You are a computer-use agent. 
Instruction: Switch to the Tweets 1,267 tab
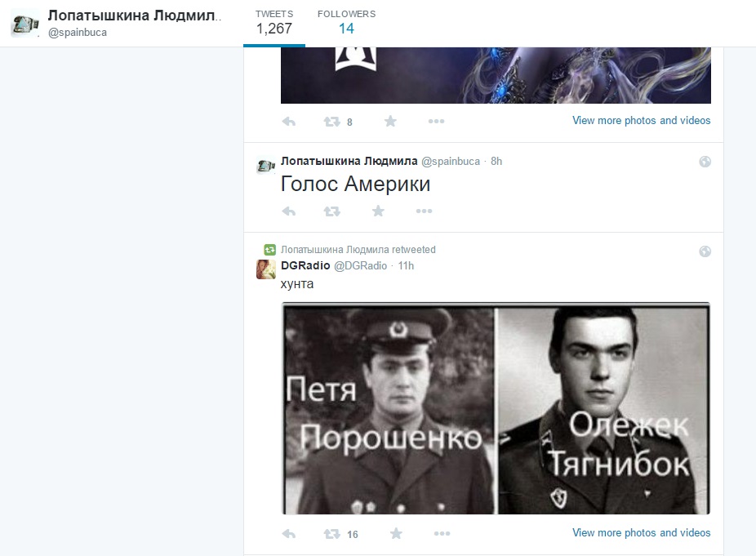pos(274,23)
